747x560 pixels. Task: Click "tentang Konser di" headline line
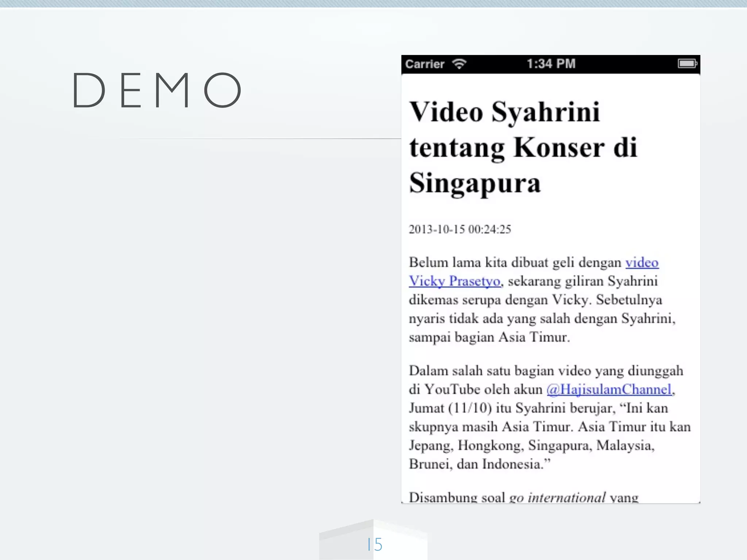pos(523,148)
